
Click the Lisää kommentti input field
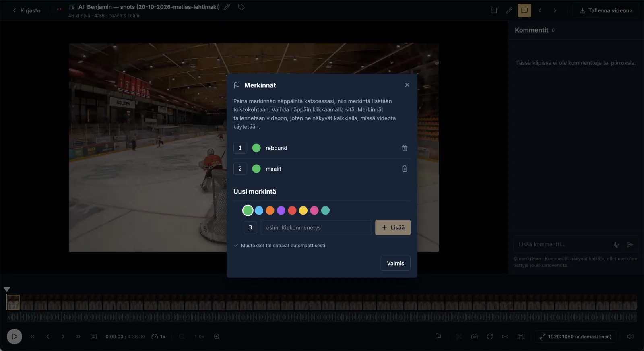pyautogui.click(x=561, y=244)
